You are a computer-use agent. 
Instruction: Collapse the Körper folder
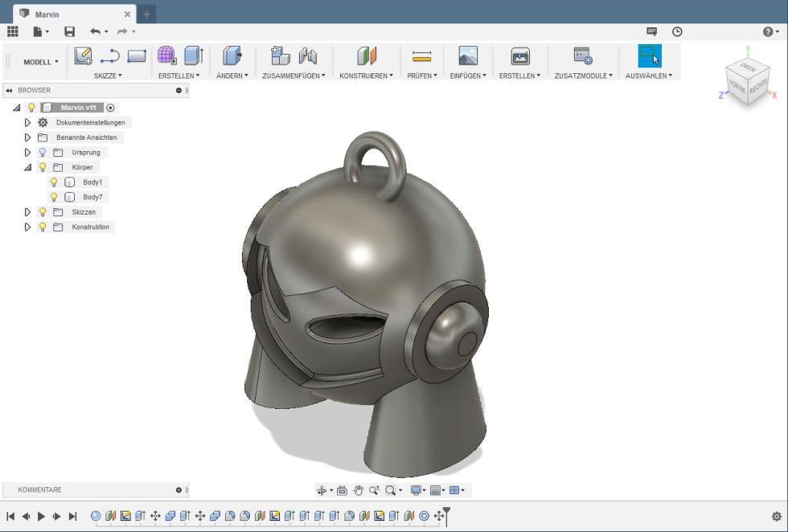tap(27, 167)
